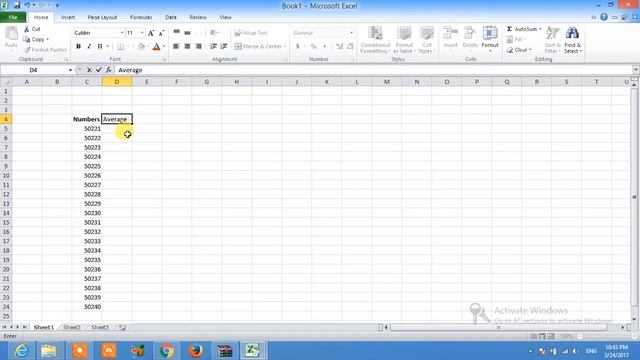
Task: Open the File tab
Action: pos(13,17)
